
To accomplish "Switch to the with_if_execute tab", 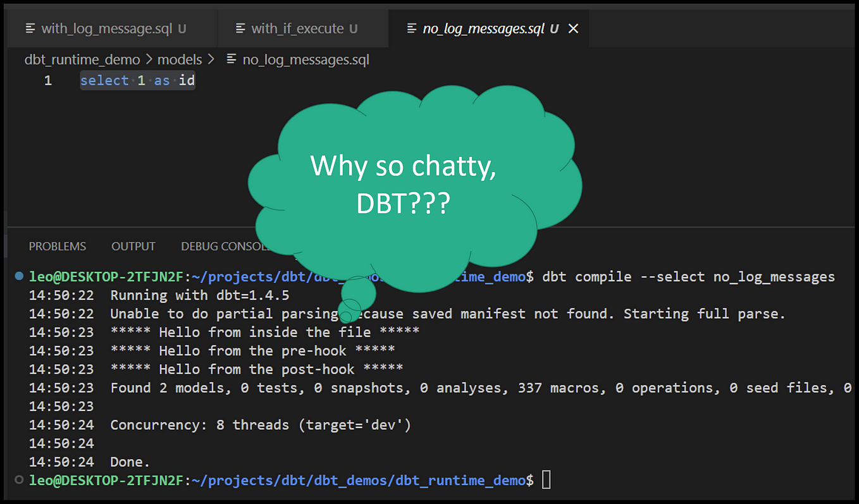I will pyautogui.click(x=303, y=28).
